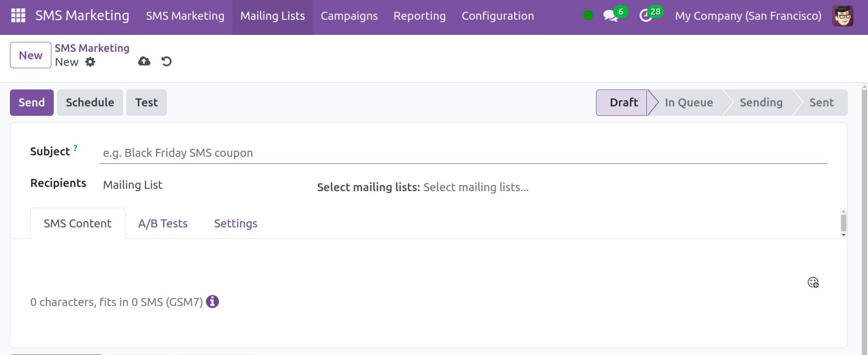
Task: Open the chat messages icon
Action: coord(611,16)
